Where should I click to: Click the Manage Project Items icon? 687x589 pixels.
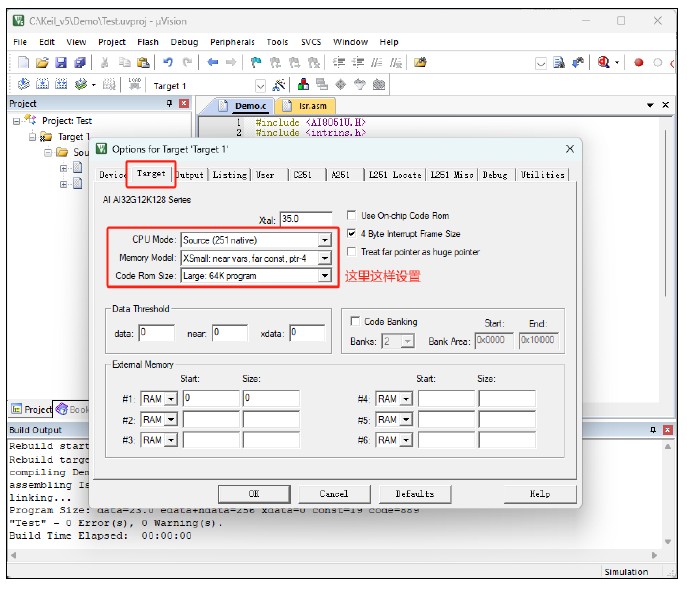[303, 84]
